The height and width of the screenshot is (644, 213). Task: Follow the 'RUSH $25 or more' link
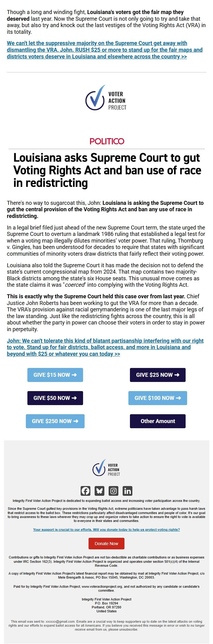tap(104, 50)
